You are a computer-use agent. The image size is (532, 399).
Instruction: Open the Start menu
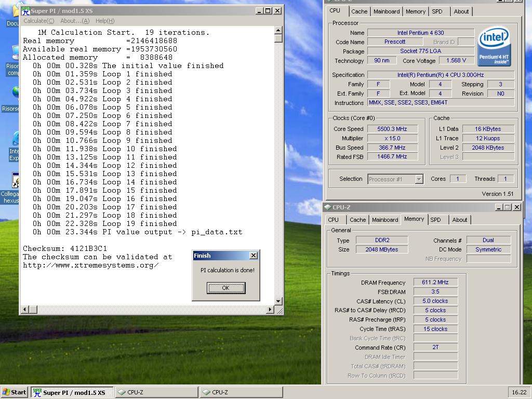coord(14,392)
